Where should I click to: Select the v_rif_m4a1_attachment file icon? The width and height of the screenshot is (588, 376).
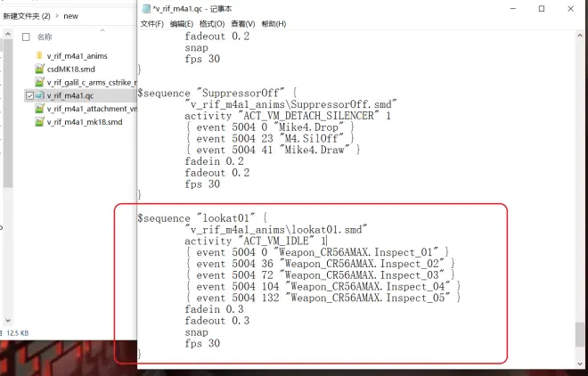[x=39, y=109]
